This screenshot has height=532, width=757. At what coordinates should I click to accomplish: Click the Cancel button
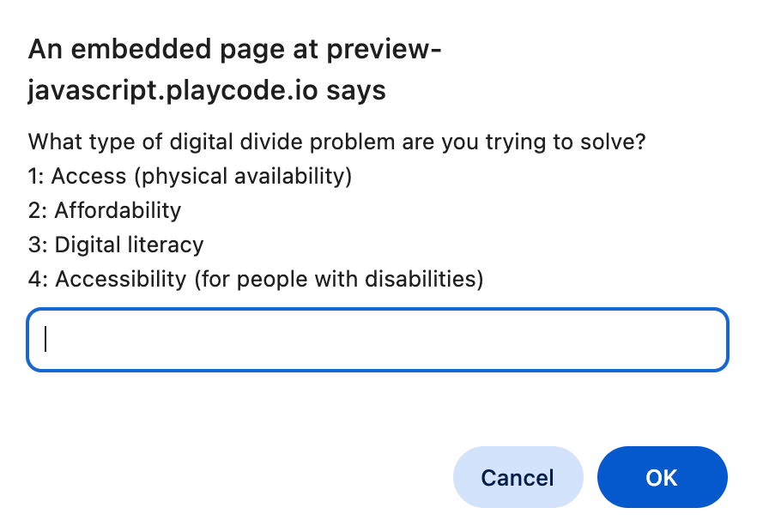(518, 477)
